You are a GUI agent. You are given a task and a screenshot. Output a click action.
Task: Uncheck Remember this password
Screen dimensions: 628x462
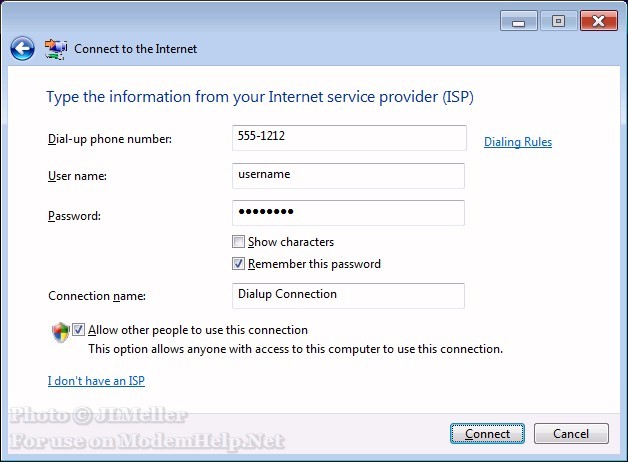point(238,264)
